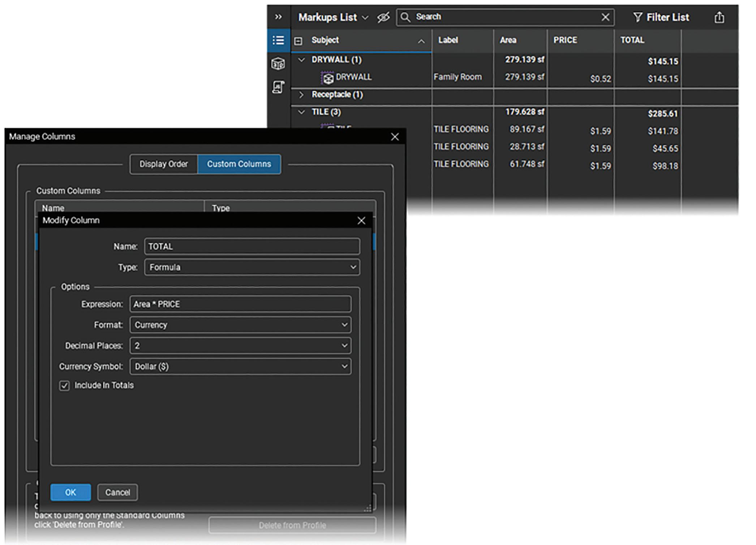Expand the Receptacle (1) group

coord(301,94)
